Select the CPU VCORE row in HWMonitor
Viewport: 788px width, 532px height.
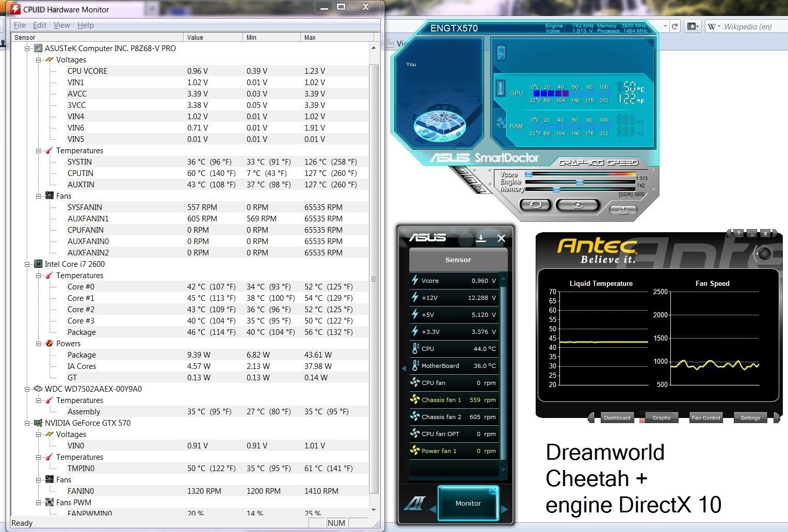click(x=217, y=71)
